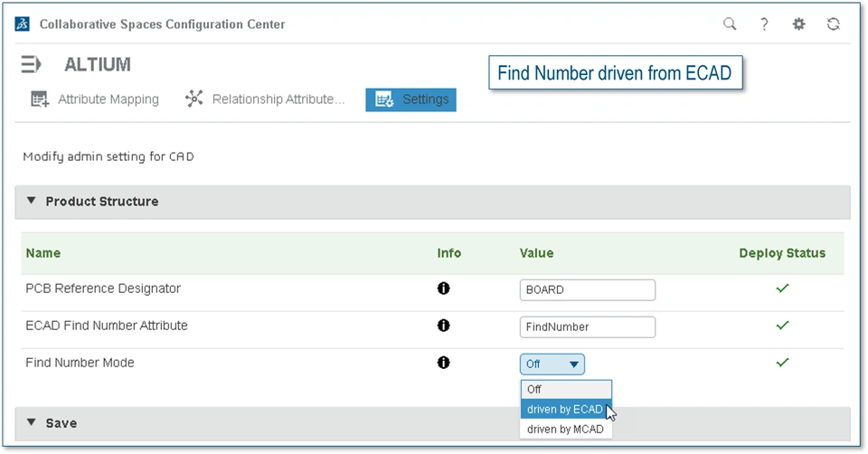Toggle the navigation menu hamburger icon
Screen dimensions: 868x454
click(32, 64)
